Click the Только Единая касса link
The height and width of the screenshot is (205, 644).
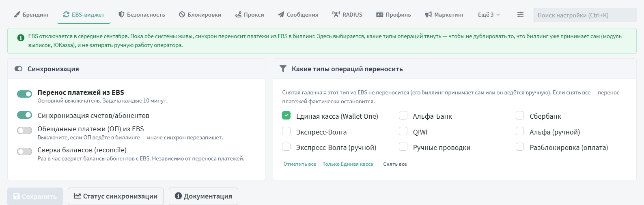coord(348,164)
